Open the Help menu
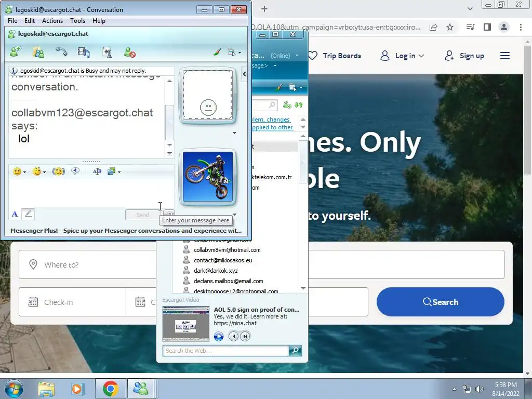 (x=99, y=21)
